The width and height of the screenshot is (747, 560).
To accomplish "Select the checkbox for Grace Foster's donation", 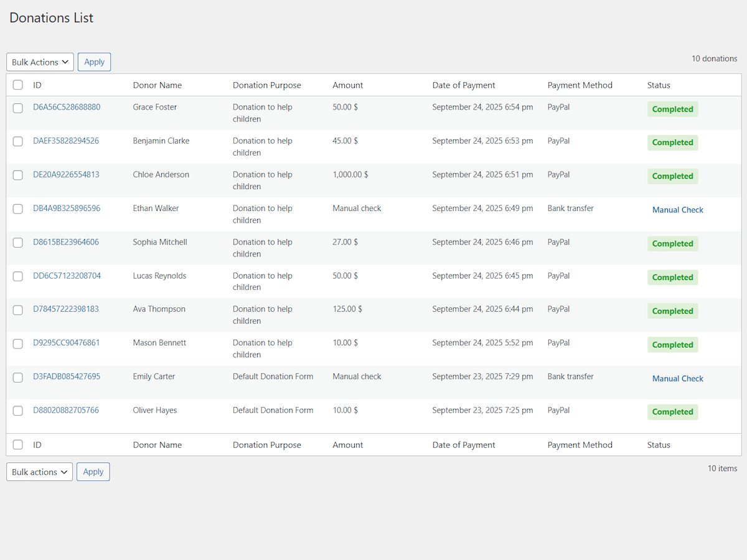I will tap(17, 108).
